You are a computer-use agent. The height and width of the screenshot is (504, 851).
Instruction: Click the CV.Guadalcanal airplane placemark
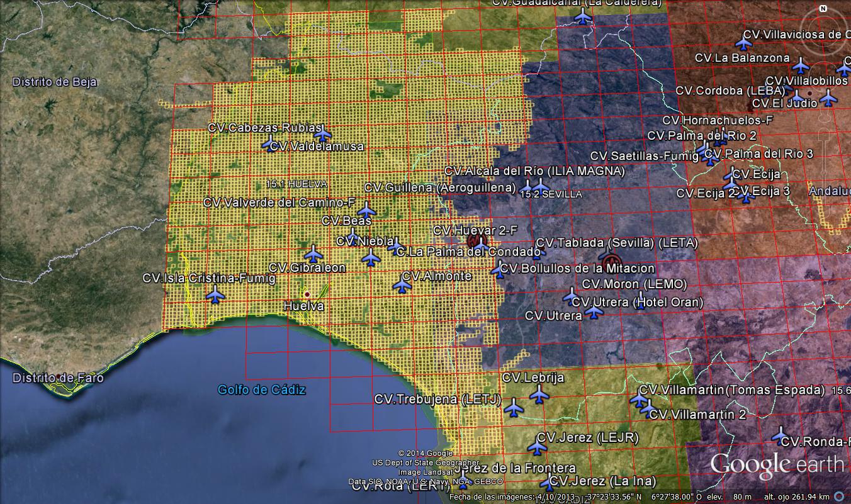tap(583, 16)
